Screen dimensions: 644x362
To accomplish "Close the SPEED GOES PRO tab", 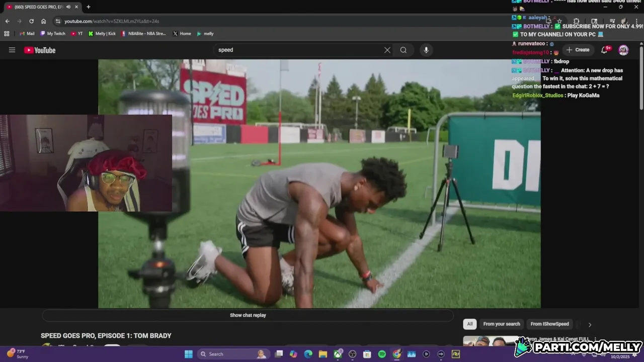I will click(x=76, y=7).
